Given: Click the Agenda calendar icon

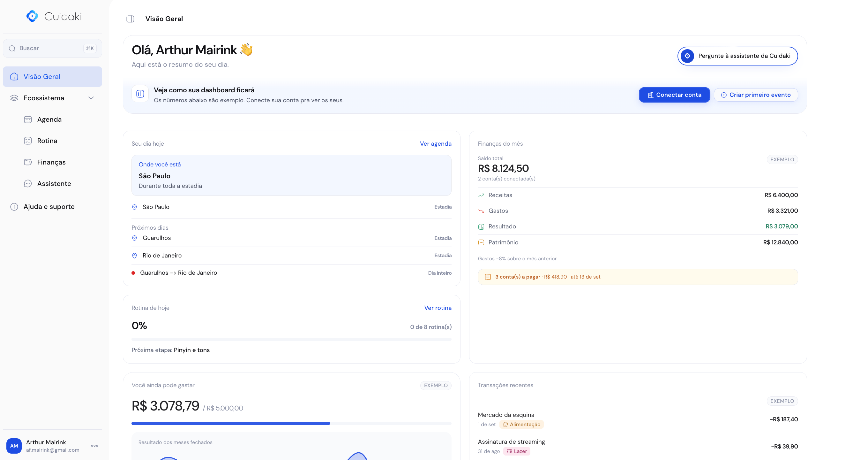Looking at the screenshot, I should pos(28,119).
